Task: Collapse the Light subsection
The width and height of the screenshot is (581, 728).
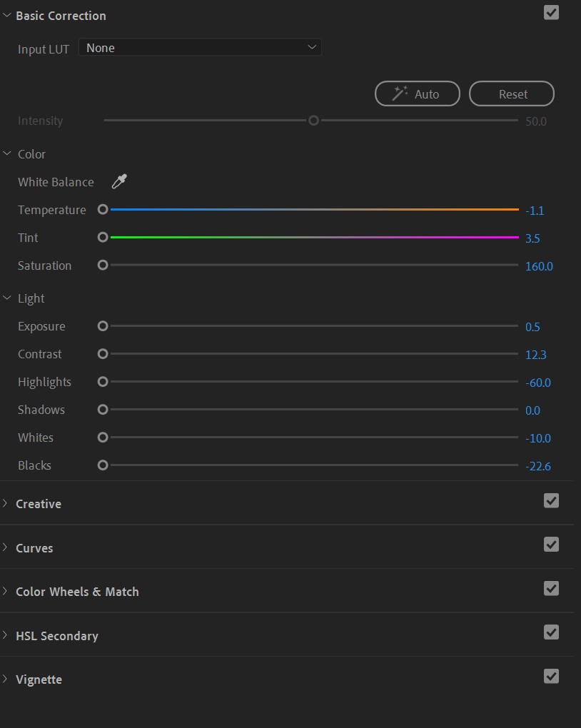Action: pyautogui.click(x=7, y=298)
